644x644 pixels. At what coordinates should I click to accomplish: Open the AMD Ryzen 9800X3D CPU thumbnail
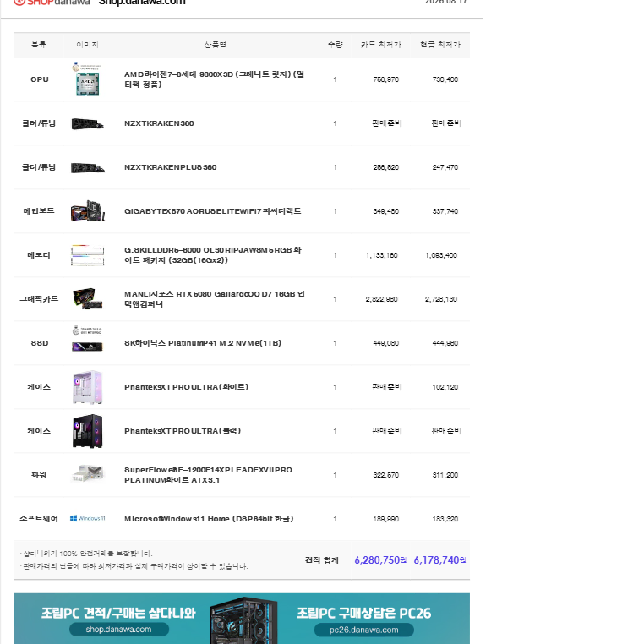tap(88, 83)
